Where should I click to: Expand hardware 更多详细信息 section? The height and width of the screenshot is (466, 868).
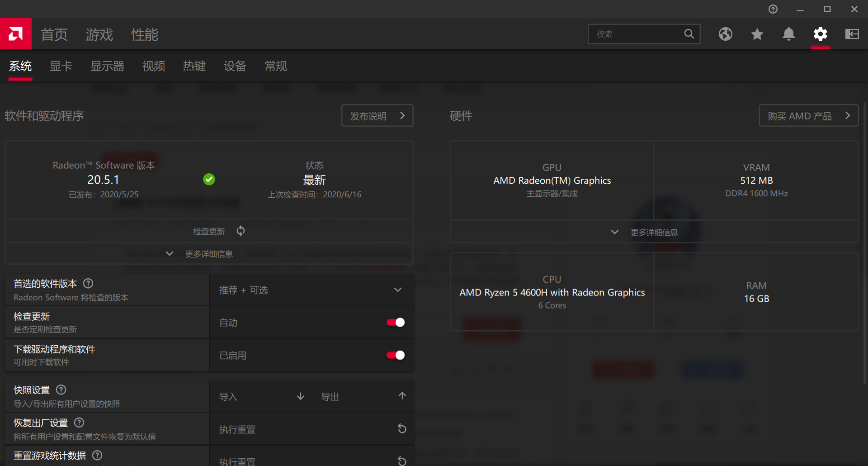(x=654, y=232)
